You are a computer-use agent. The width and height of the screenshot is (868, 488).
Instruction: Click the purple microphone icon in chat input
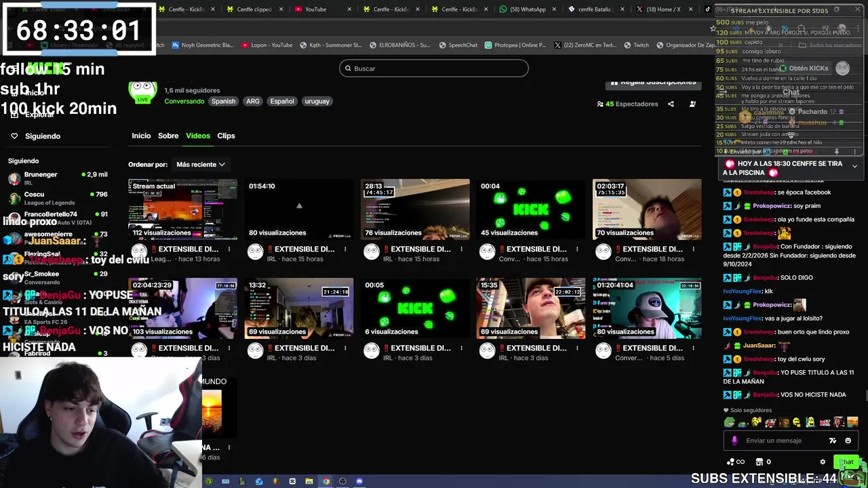734,441
